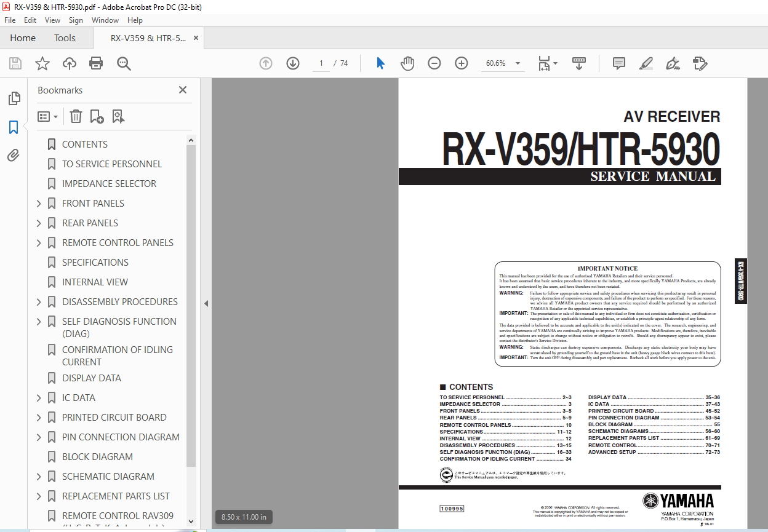Screen dimensions: 768x532
Task: Jump to the CONTENTS bookmark
Action: click(x=85, y=145)
